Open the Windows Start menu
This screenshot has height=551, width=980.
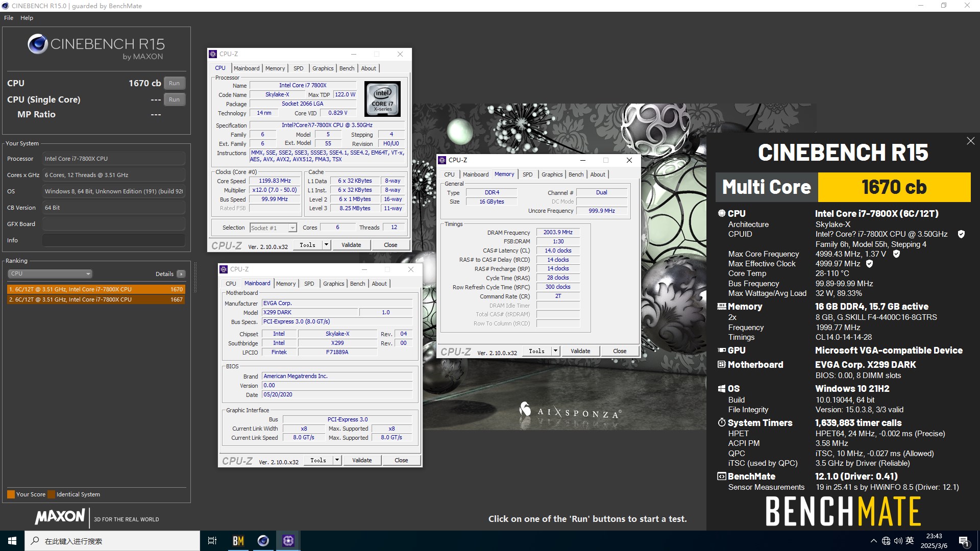(x=12, y=541)
